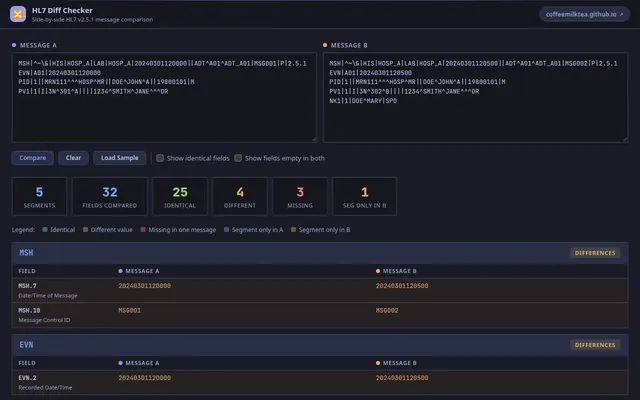Click the Clear button
Screen dimensions: 640x400
click(73, 158)
